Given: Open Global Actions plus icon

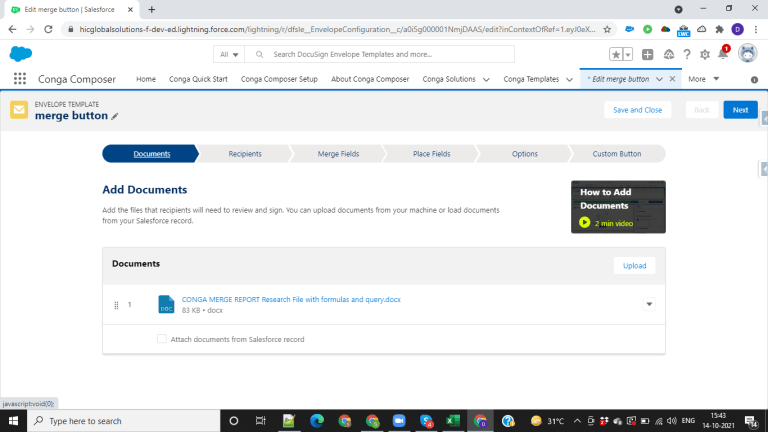Looking at the screenshot, I should click(648, 54).
